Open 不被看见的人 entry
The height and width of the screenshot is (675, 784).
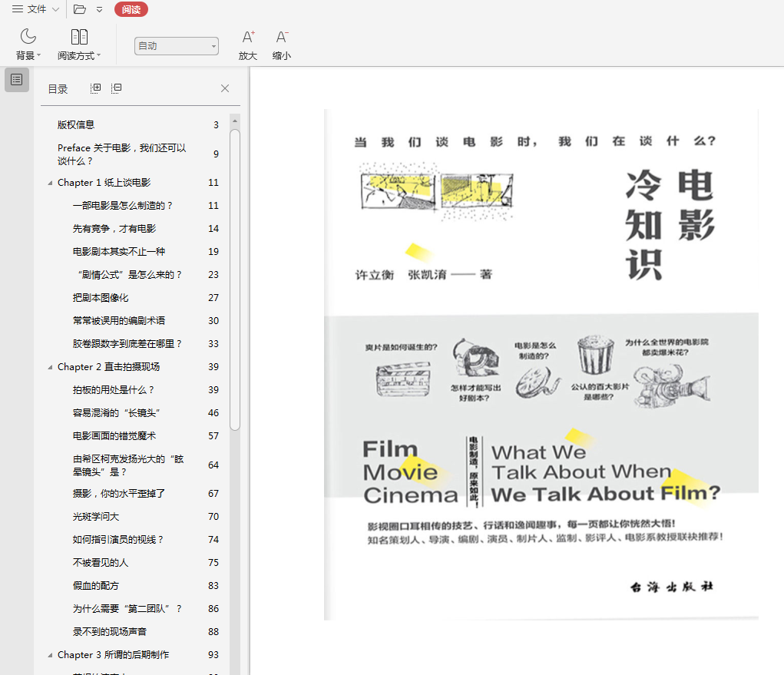tap(101, 562)
